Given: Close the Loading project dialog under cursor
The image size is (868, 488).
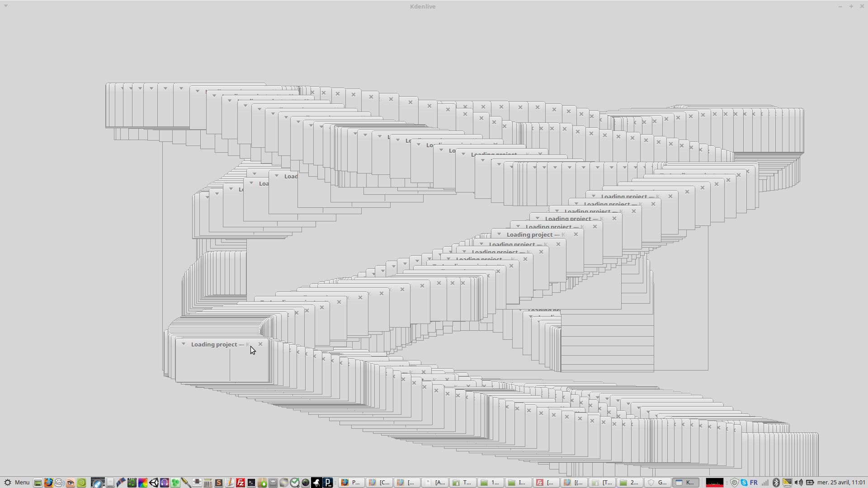Looking at the screenshot, I should (260, 344).
